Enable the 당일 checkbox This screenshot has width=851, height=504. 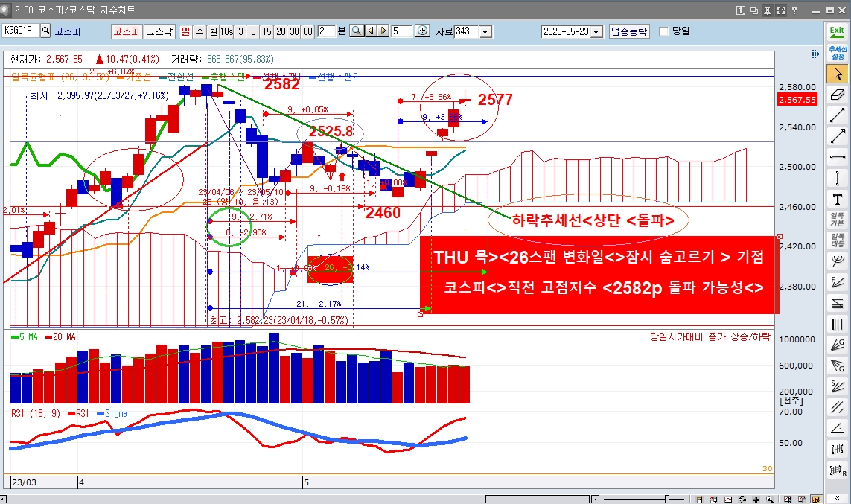(663, 31)
